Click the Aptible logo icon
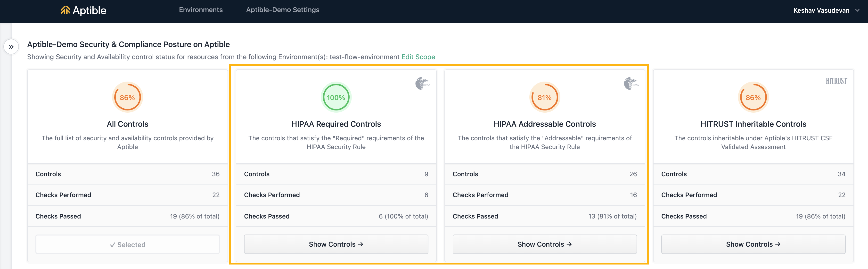This screenshot has height=269, width=868. pyautogui.click(x=65, y=10)
